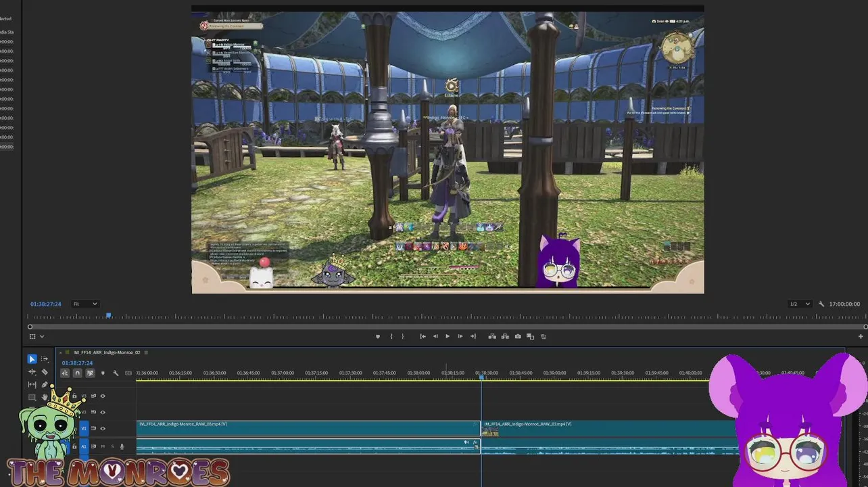Viewport: 868px width, 487px height.
Task: Toggle sync lock on track A1
Action: coord(94,446)
